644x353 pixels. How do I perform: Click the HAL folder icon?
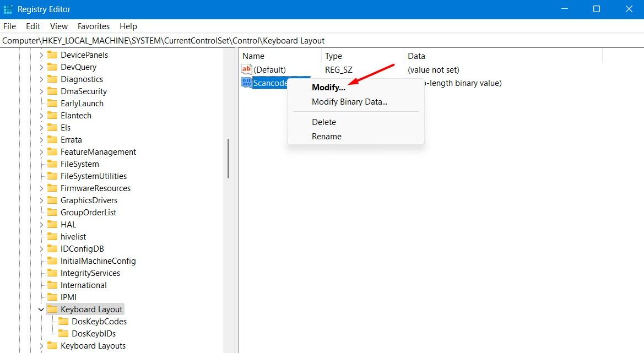(x=52, y=224)
